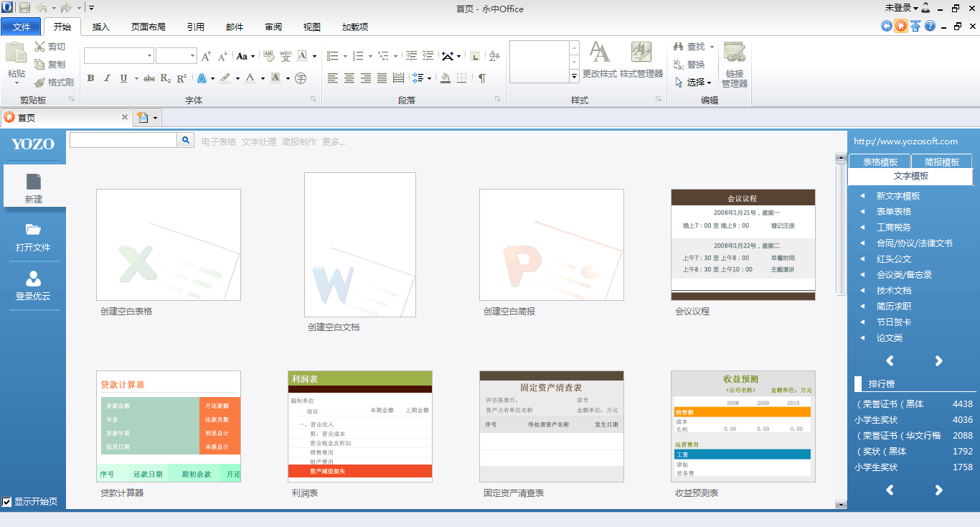The image size is (980, 527).
Task: Click the 选择 cursor tool in ribbon
Action: pos(692,83)
